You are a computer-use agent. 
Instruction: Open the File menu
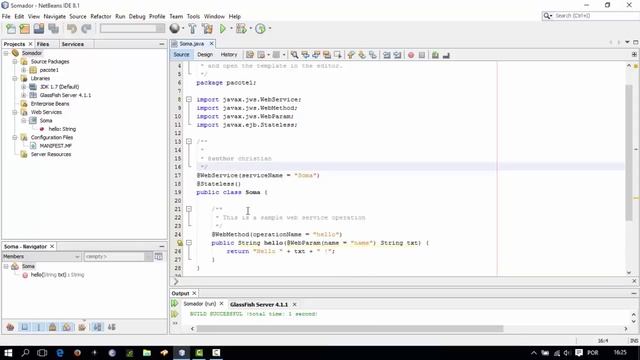click(x=6, y=16)
